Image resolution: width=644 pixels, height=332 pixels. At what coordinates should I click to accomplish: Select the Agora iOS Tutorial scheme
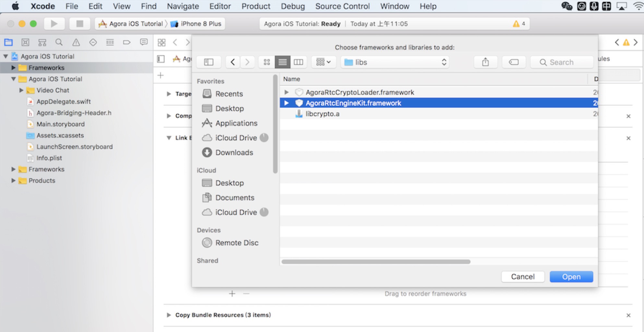click(131, 24)
